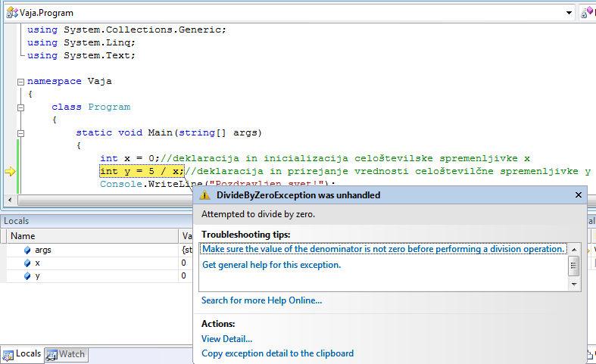The height and width of the screenshot is (364, 596).
Task: Click using System.Text; line
Action: (81, 55)
